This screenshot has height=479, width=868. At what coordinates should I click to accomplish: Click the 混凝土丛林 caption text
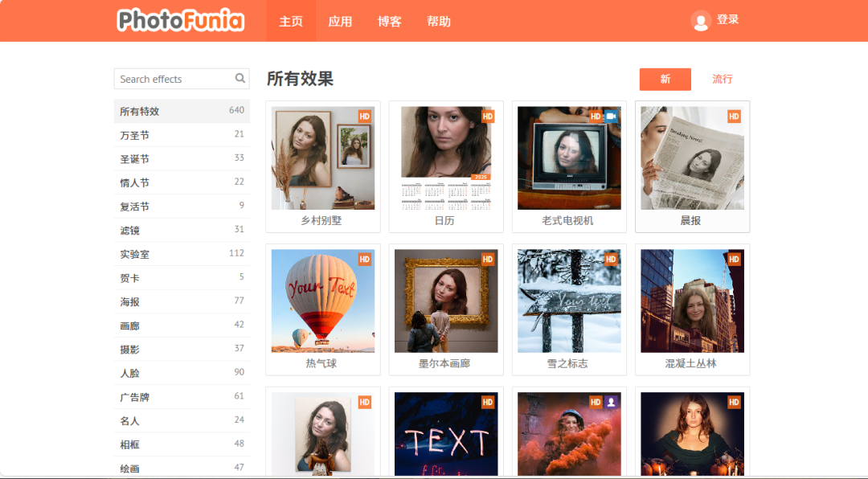coord(690,363)
